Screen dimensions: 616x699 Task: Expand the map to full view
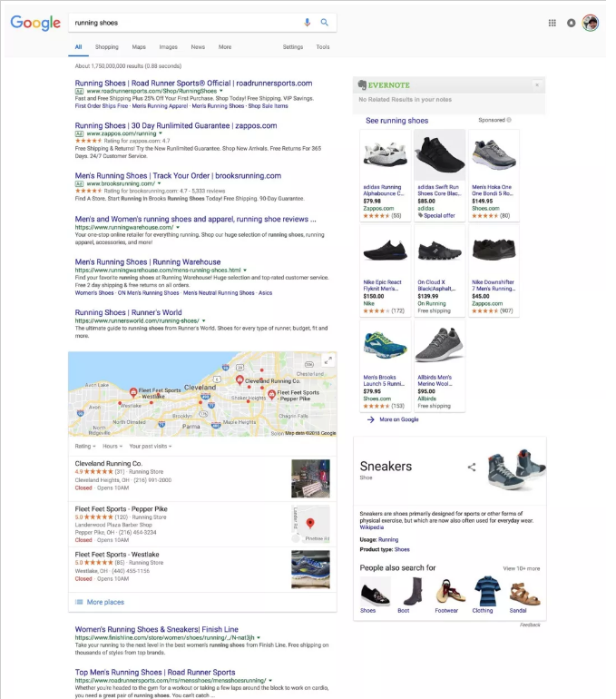(x=328, y=360)
